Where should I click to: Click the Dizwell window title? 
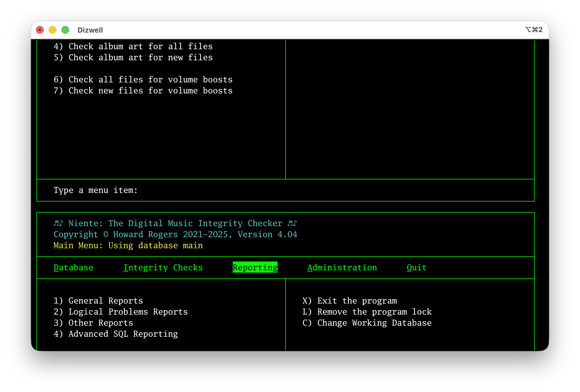pos(90,30)
